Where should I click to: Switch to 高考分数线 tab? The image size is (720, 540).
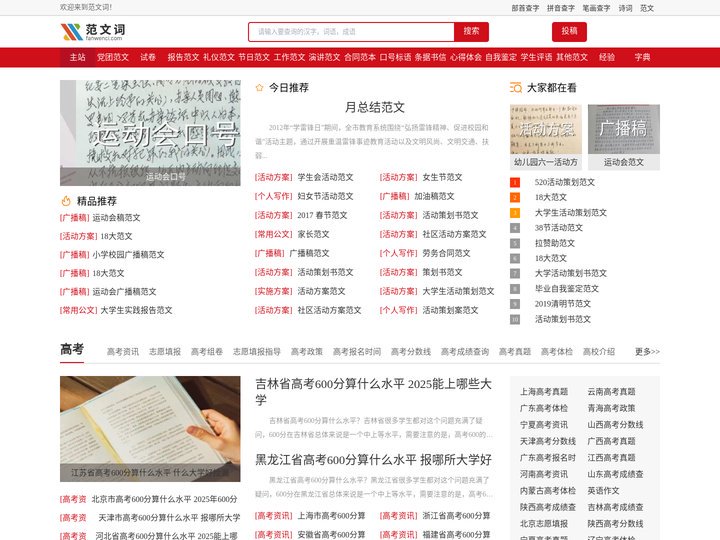click(x=411, y=352)
